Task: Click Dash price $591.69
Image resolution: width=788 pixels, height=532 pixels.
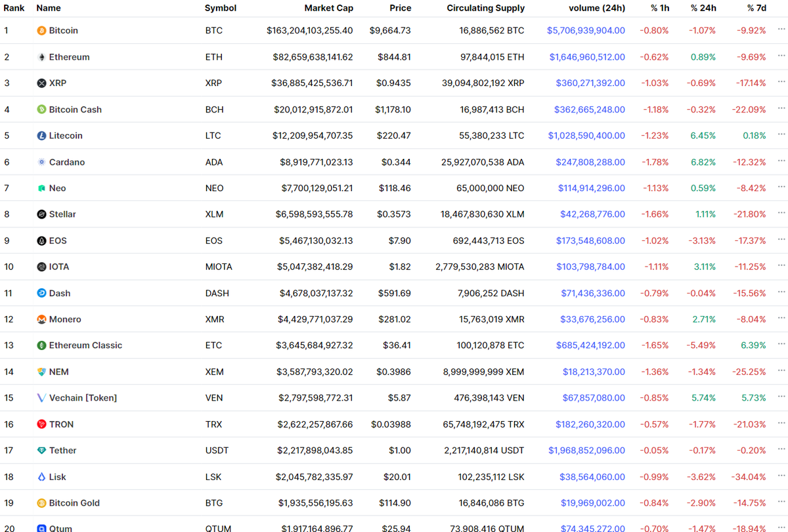Action: click(395, 294)
